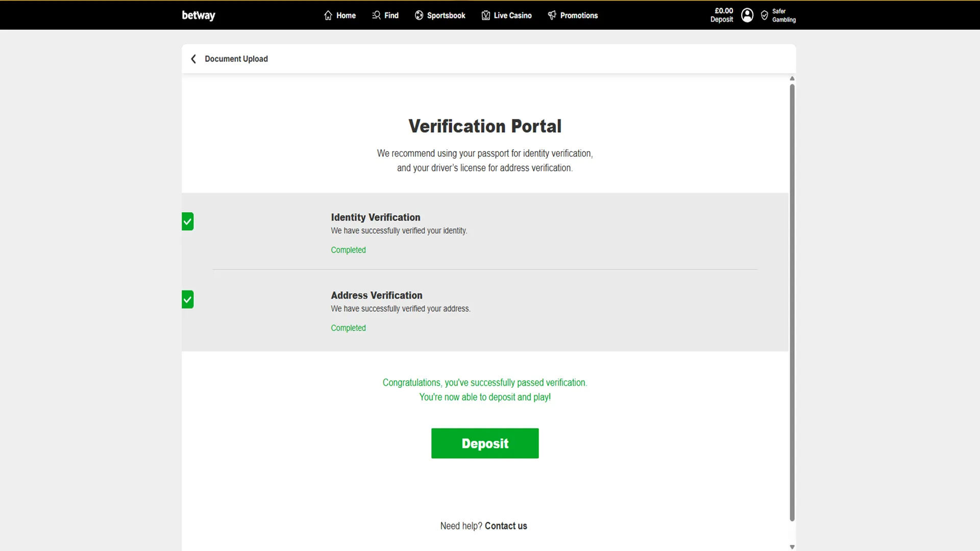Select the betway logo
Screen dimensions: 980x551
(198, 15)
